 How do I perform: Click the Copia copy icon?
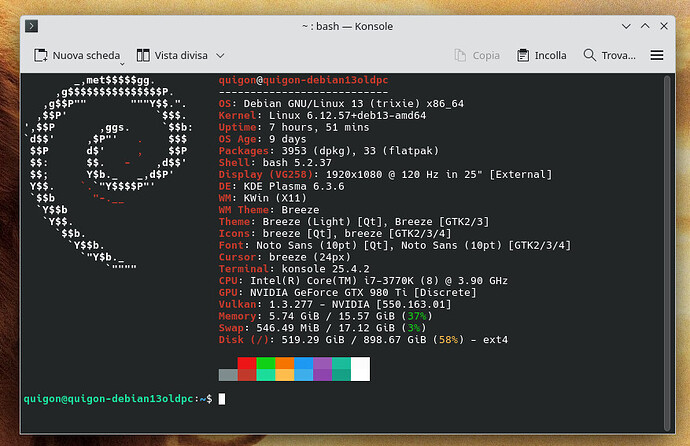[460, 55]
